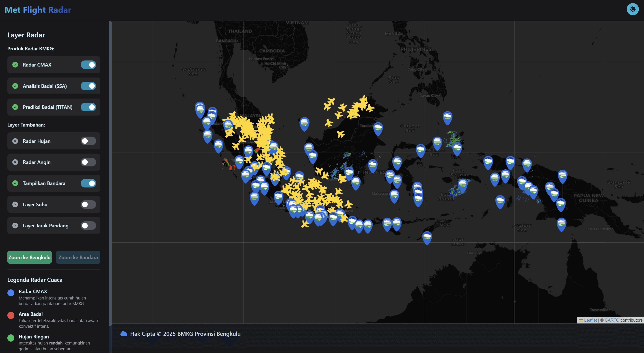
Task: Click the green check icon next to Radar CMAX
Action: tap(15, 65)
